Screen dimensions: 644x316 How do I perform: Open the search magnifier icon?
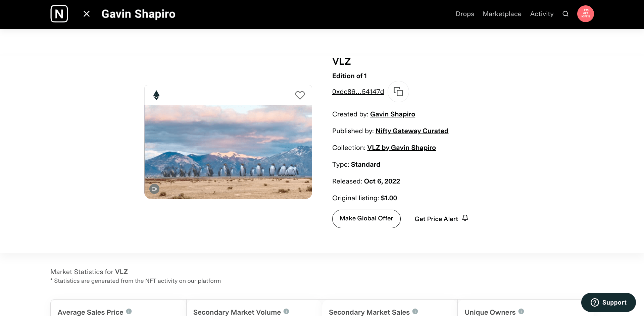pyautogui.click(x=565, y=14)
